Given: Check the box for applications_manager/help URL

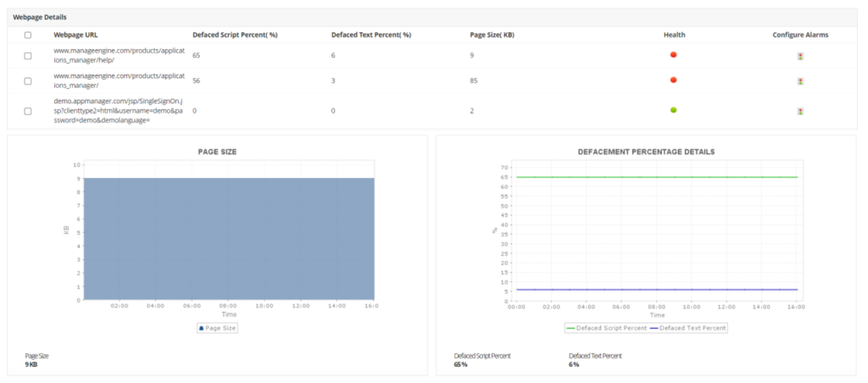Looking at the screenshot, I should [x=28, y=56].
